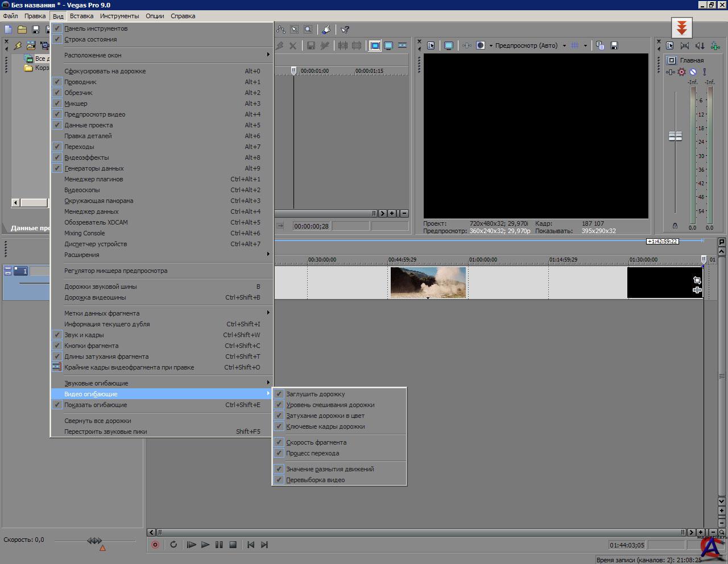728x564 pixels.
Task: Stop playback with the Stop button
Action: point(233,545)
